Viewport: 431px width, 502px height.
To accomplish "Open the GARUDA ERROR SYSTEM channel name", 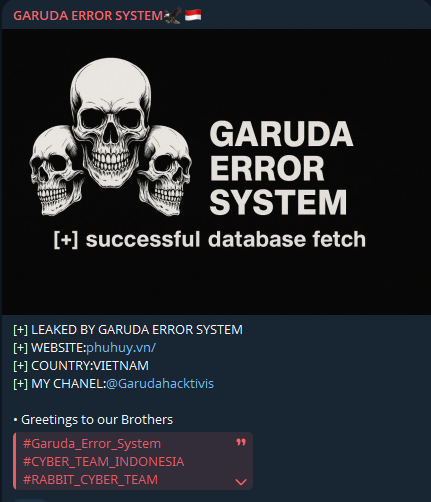I will 88,16.
